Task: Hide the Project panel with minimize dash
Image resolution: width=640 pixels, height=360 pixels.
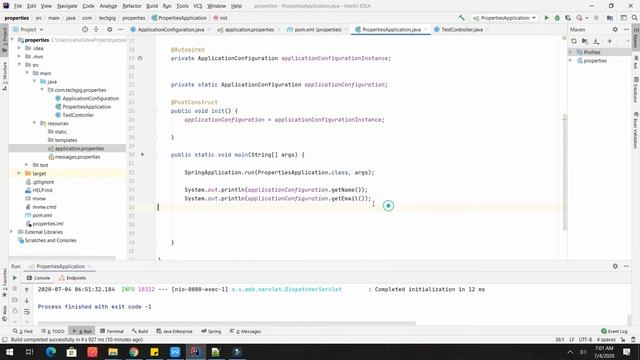Action: (120, 29)
